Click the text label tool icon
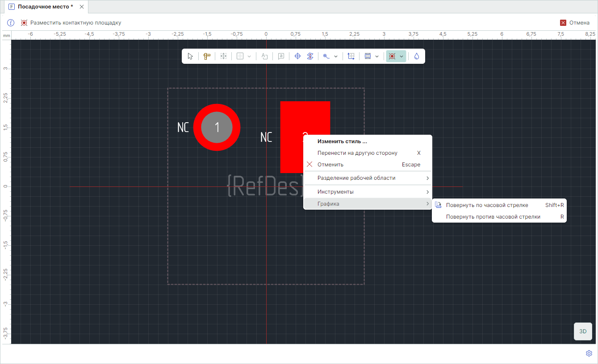 [x=264, y=56]
